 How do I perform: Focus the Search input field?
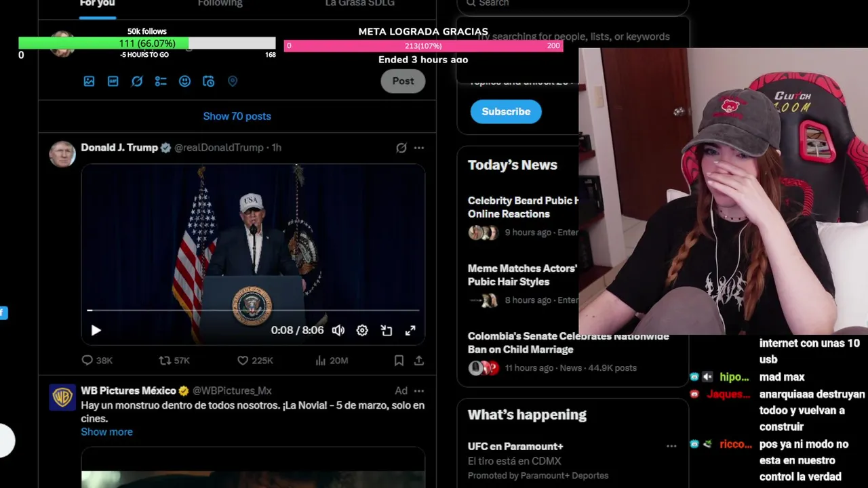[573, 4]
